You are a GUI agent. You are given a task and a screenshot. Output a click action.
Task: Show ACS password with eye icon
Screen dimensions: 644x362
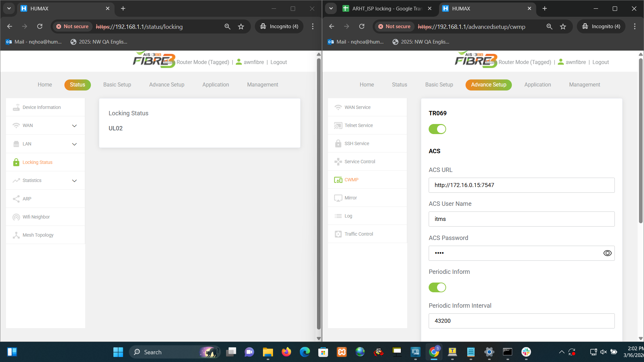click(607, 253)
